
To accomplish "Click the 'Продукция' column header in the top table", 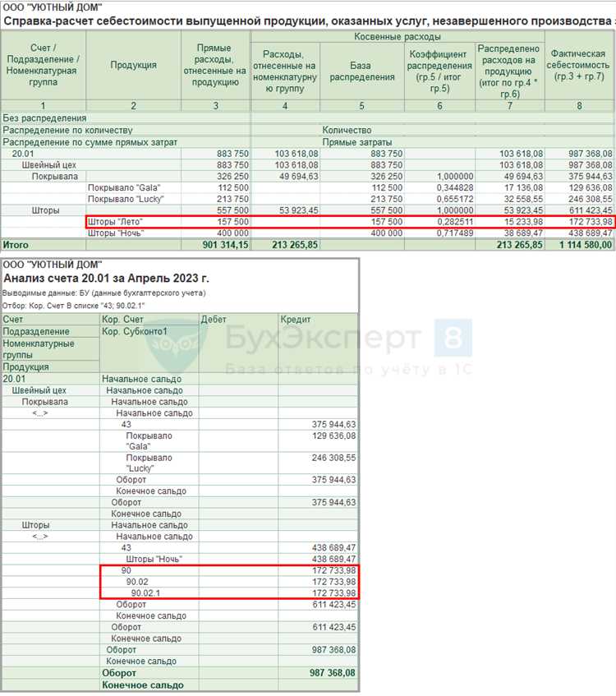I will (133, 65).
